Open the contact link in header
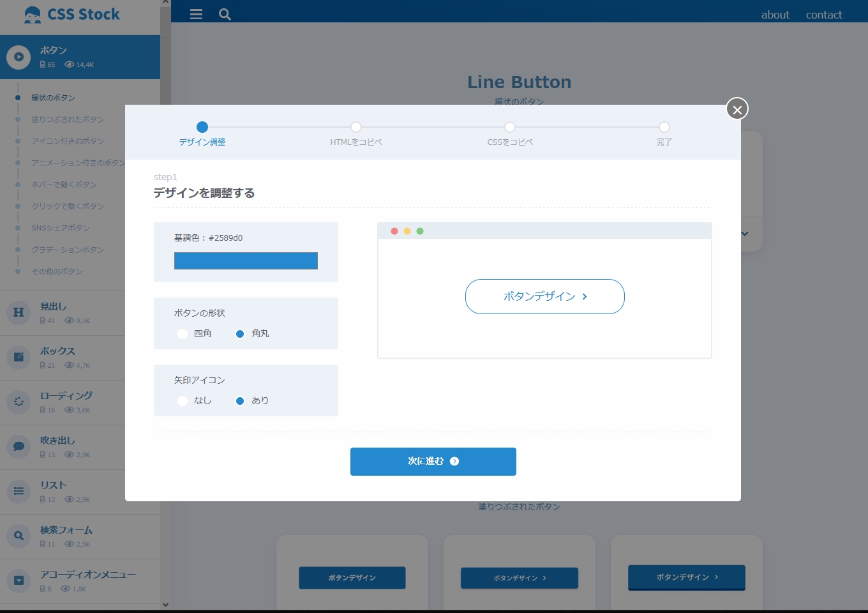The image size is (868, 613). [x=824, y=15]
